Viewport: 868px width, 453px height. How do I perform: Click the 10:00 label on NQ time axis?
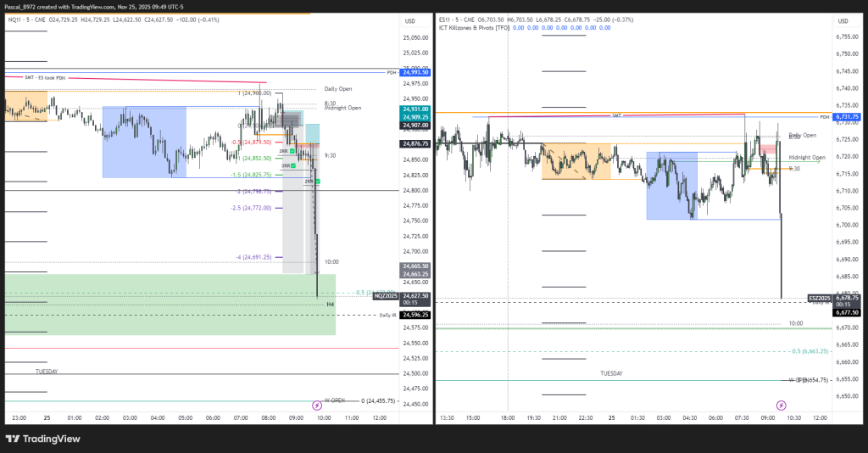(x=323, y=417)
